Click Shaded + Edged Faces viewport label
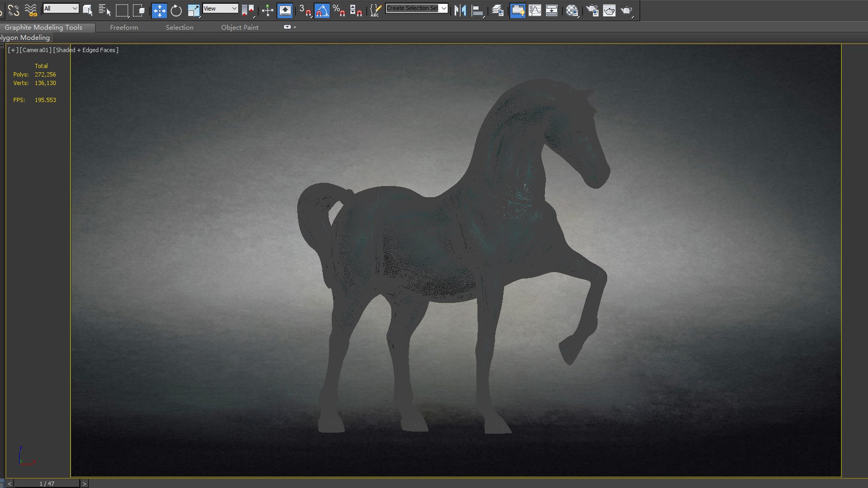The image size is (868, 488). (86, 50)
